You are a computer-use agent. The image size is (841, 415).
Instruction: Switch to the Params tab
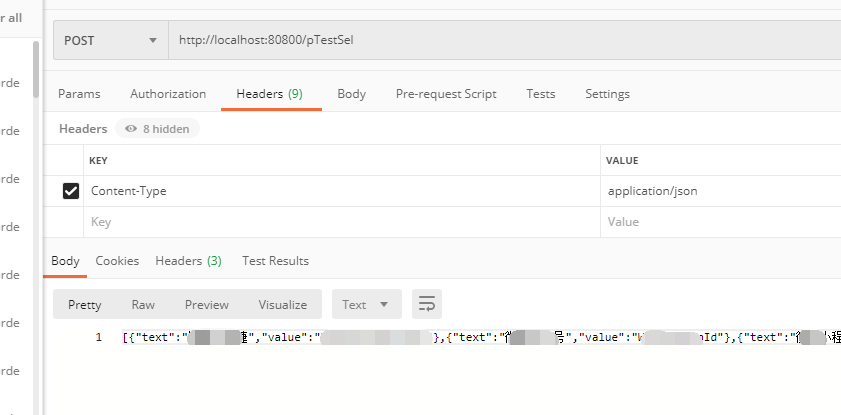(x=79, y=94)
